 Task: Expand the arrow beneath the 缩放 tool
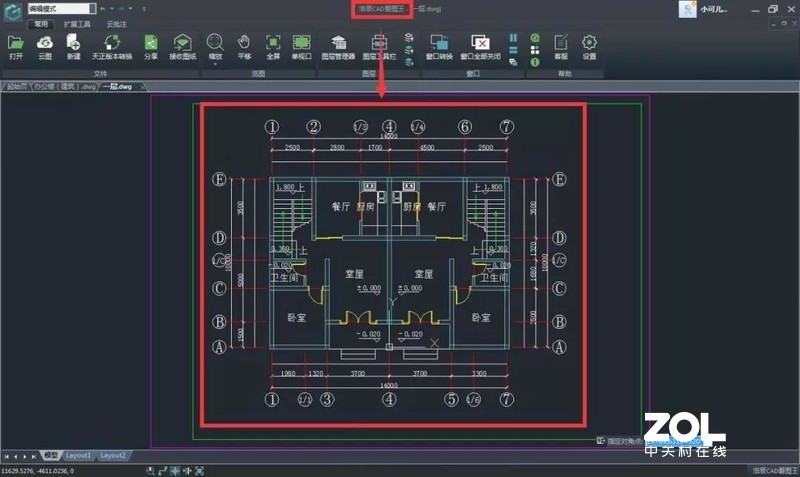(215, 65)
